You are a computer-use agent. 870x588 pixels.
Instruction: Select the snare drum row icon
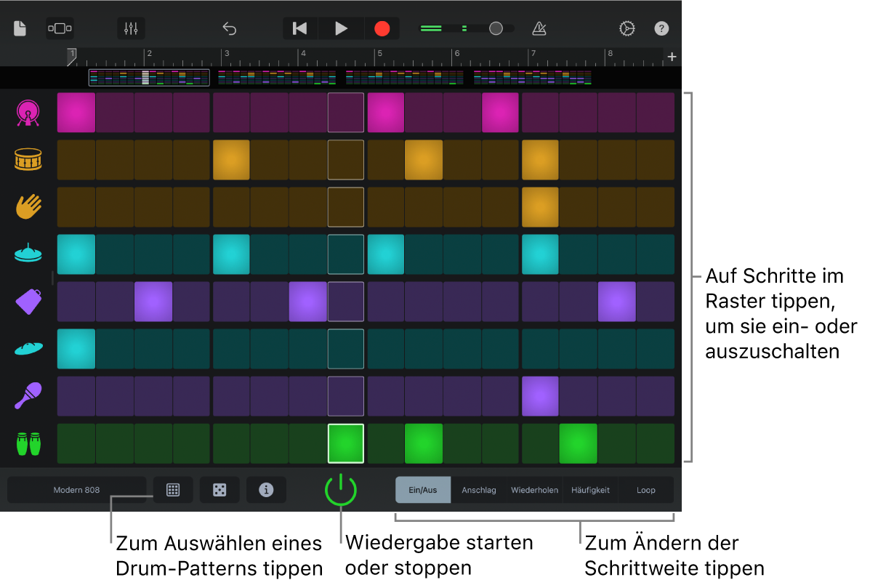coord(27,160)
